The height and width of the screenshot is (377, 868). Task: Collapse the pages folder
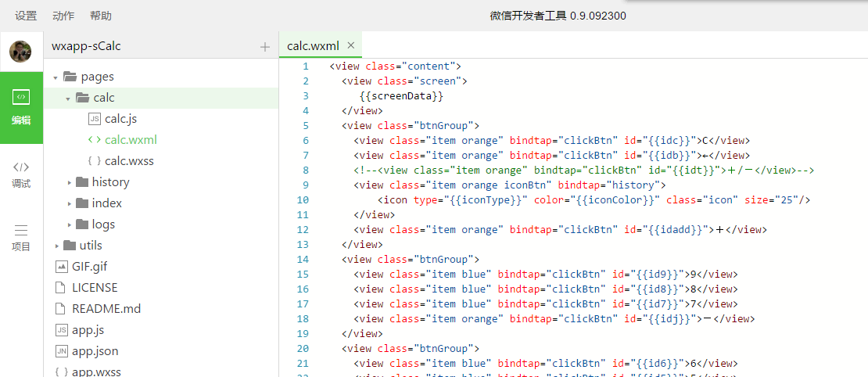56,77
